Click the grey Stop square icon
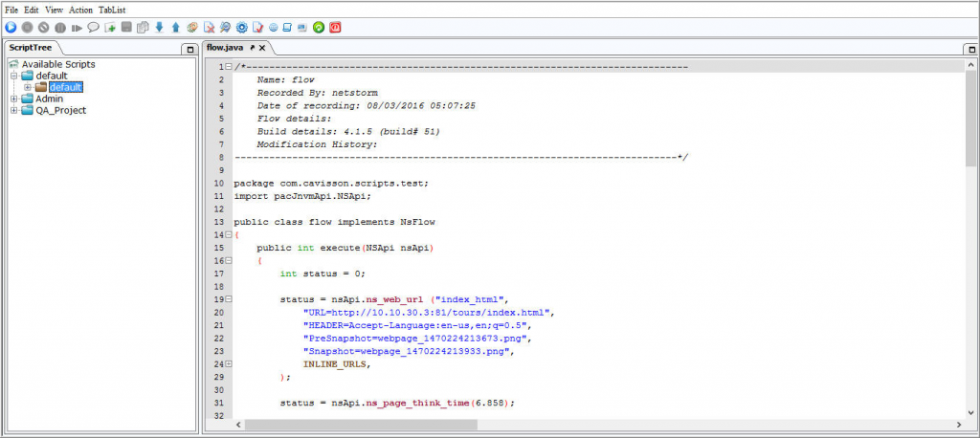Image resolution: width=980 pixels, height=438 pixels. 27,28
